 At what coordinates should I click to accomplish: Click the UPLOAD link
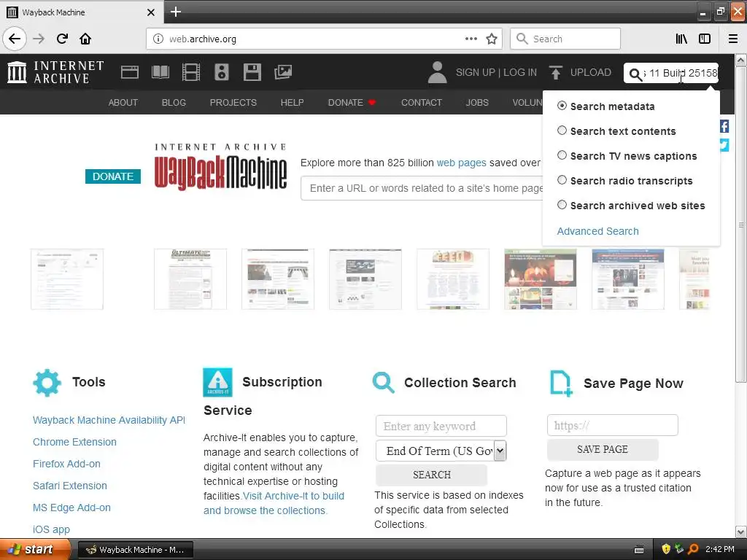pos(591,72)
